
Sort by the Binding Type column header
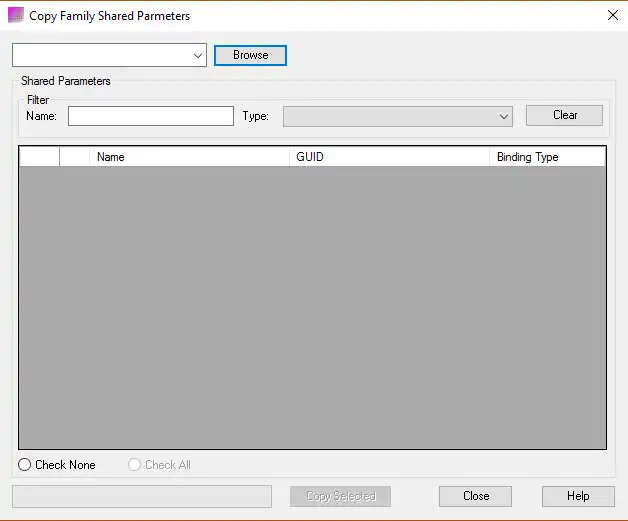546,157
